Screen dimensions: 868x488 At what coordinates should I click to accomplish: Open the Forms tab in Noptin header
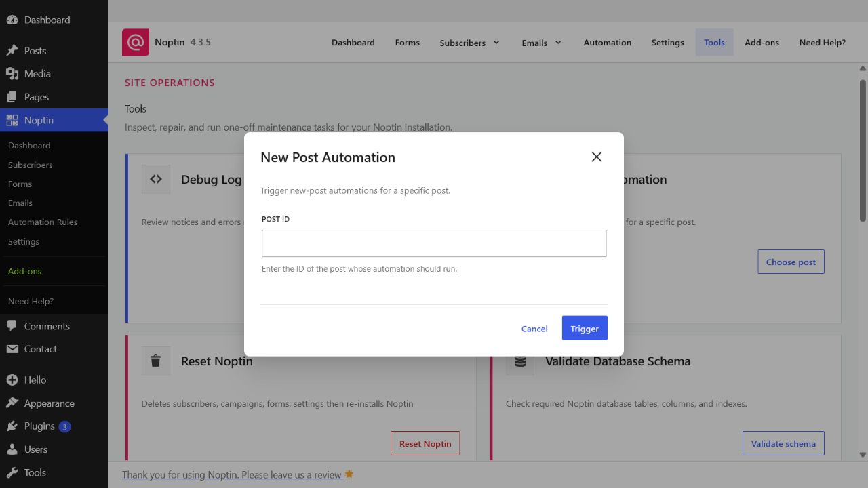(x=408, y=43)
